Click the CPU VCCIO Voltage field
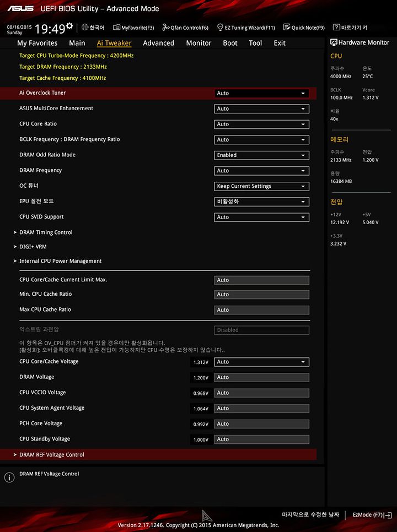Viewport: 397px width, 532px height. click(x=261, y=393)
